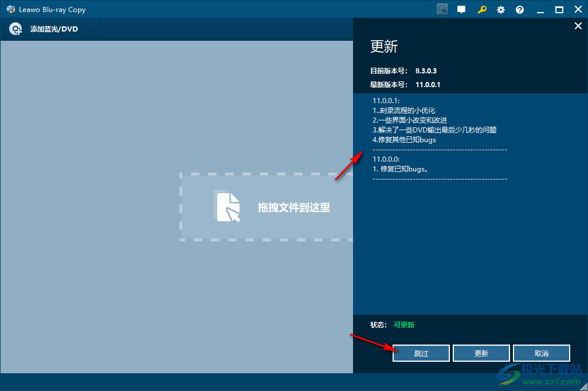Click the file drop icon in the drag area
Viewport: 588px width, 391px height.
228,206
